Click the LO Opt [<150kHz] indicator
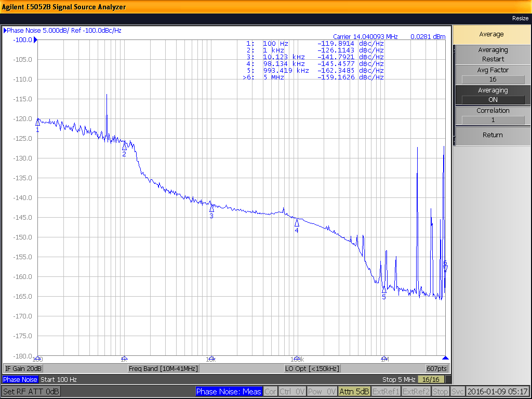The image size is (532, 399). 312,368
